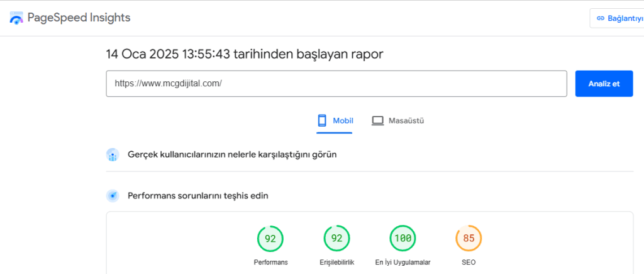Click the chain link icon in Bağlantıyı button
644x274 pixels.
pos(601,18)
